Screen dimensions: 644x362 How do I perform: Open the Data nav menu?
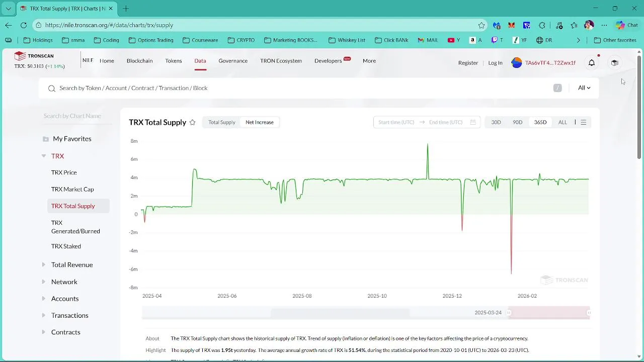pyautogui.click(x=200, y=61)
